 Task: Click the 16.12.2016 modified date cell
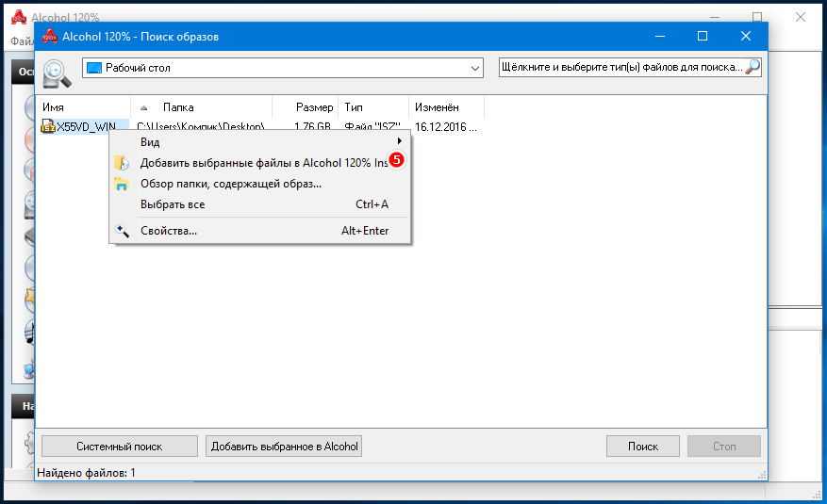(x=446, y=127)
